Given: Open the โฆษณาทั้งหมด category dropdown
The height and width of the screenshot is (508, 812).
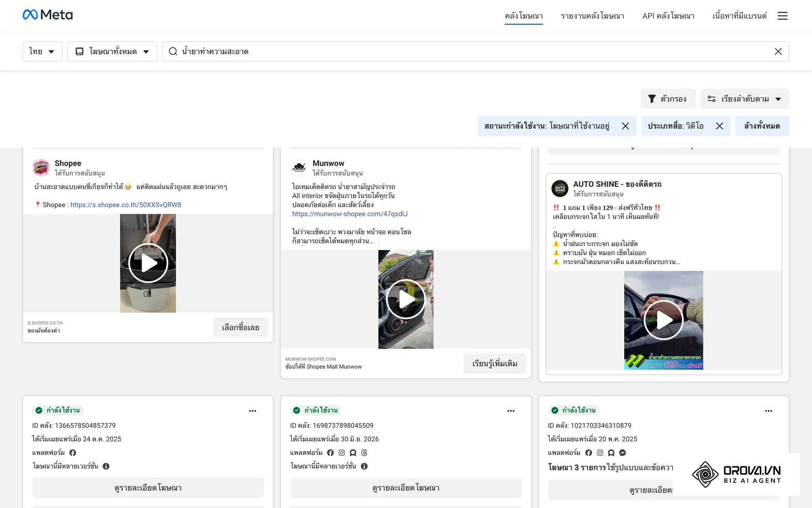Looking at the screenshot, I should point(112,51).
